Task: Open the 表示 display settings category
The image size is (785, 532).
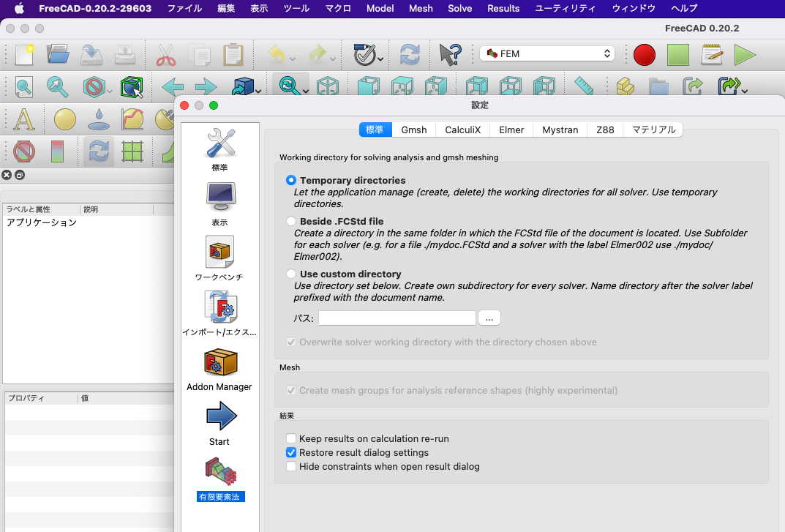Action: click(x=219, y=204)
